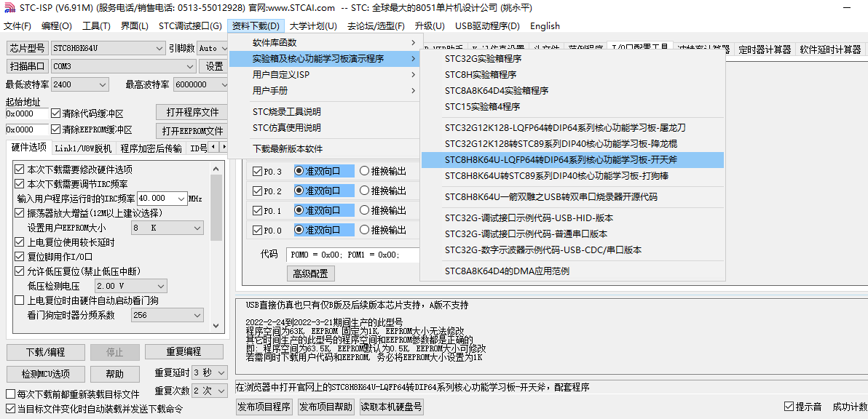Select the 开天斧 core board demo entry

572,160
